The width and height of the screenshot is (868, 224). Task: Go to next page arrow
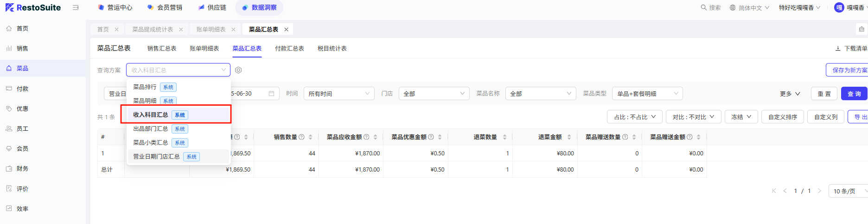click(819, 191)
